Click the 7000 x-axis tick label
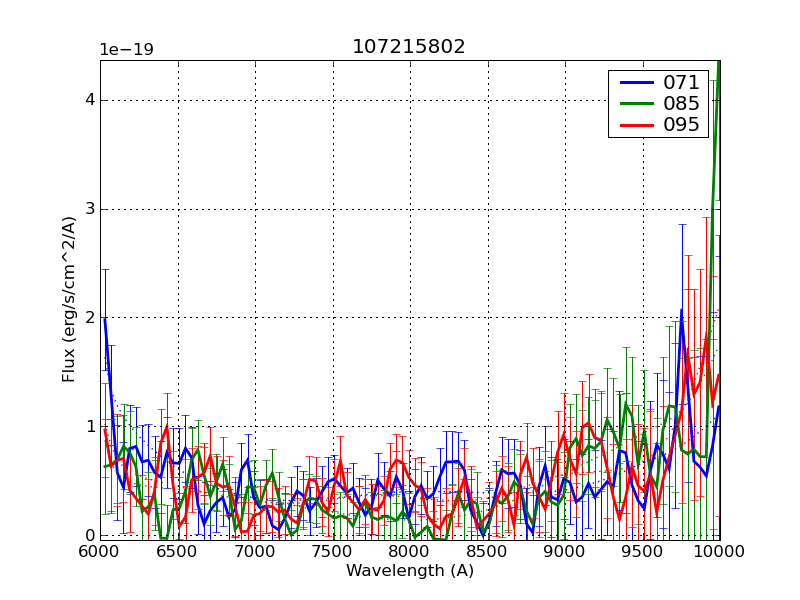This screenshot has height=600, width=800. [x=255, y=552]
